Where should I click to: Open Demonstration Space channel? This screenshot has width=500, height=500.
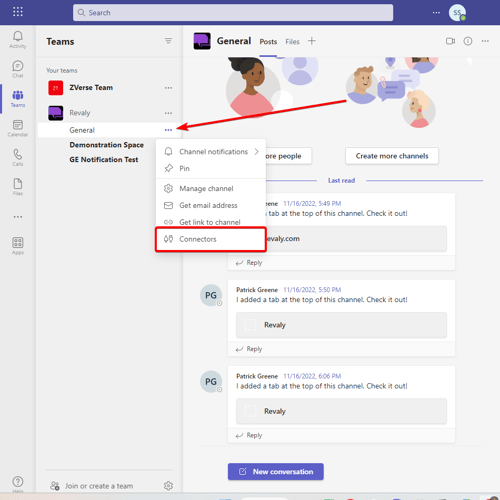[107, 145]
